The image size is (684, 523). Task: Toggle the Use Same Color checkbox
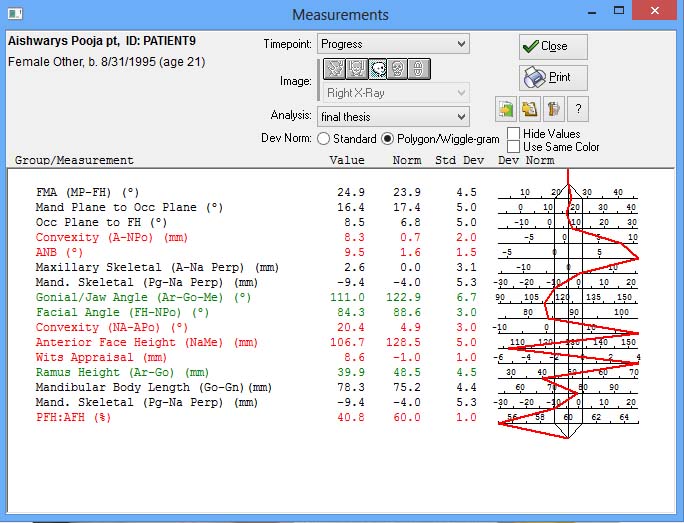point(514,147)
